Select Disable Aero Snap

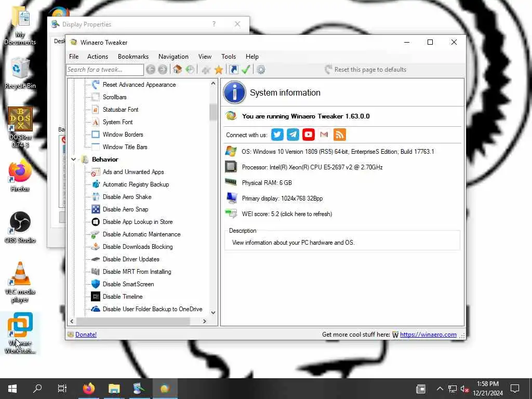tap(125, 209)
